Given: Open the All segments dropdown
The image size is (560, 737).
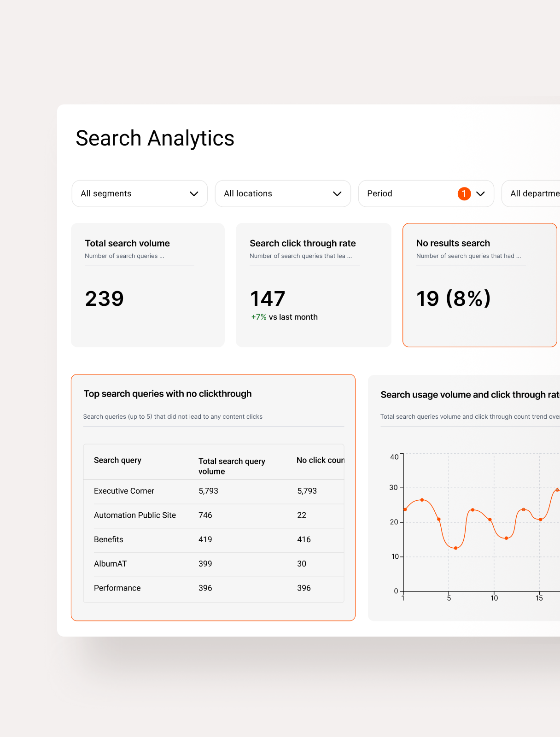Looking at the screenshot, I should [x=140, y=193].
